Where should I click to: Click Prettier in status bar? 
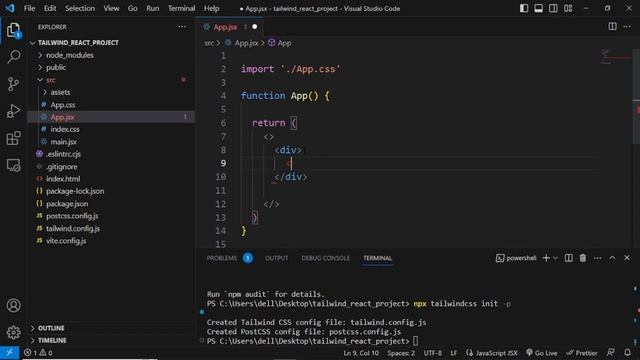(582, 353)
